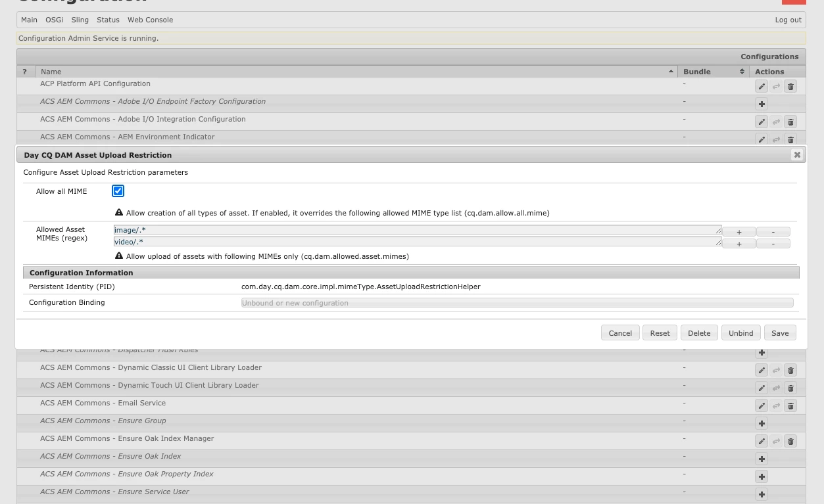This screenshot has width=824, height=504.
Task: Log out of the console
Action: 788,20
